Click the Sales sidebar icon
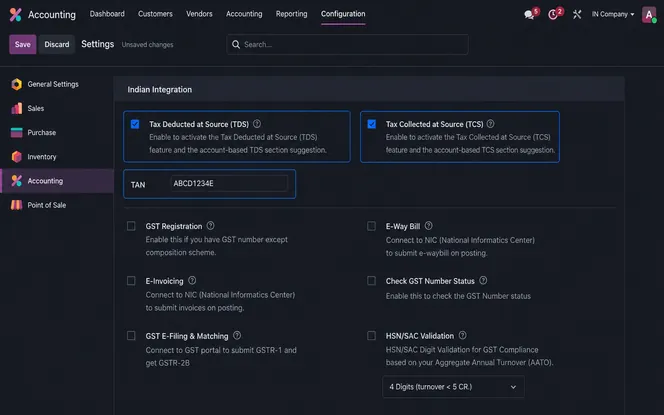The height and width of the screenshot is (415, 664). [x=17, y=108]
